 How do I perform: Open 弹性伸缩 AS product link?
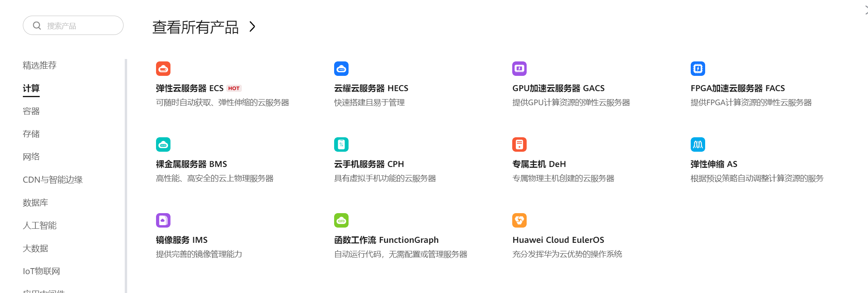pos(714,164)
